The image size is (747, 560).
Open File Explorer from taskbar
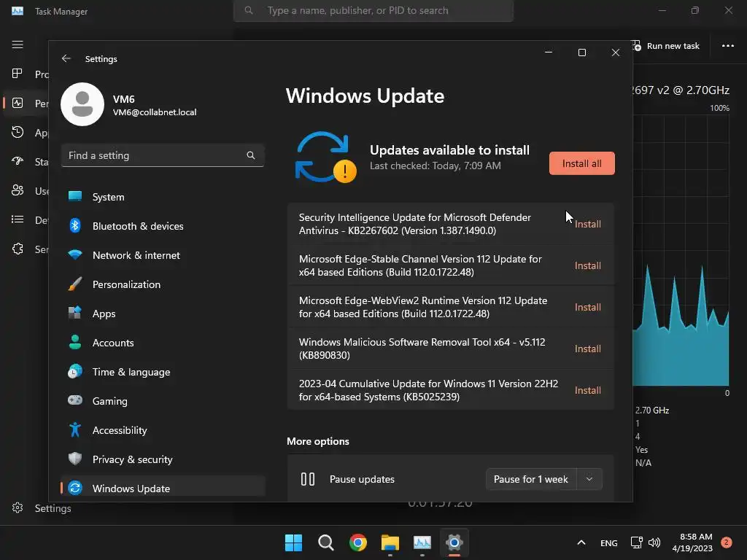coord(390,542)
